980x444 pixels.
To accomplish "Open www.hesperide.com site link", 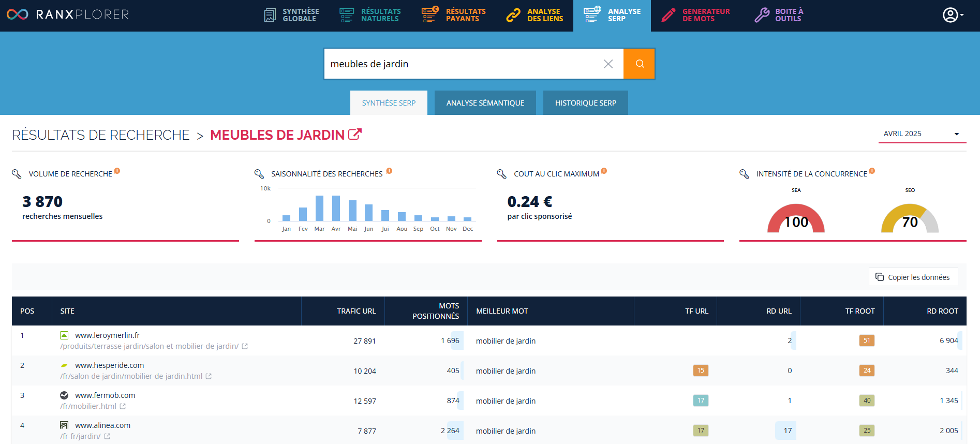I will pyautogui.click(x=110, y=365).
